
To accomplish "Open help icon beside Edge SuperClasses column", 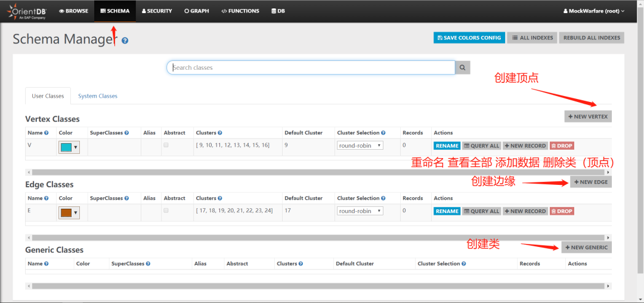I will (x=126, y=198).
